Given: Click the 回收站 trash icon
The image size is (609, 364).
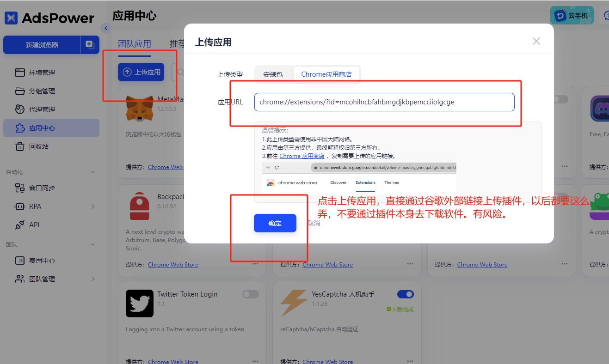Looking at the screenshot, I should (19, 146).
